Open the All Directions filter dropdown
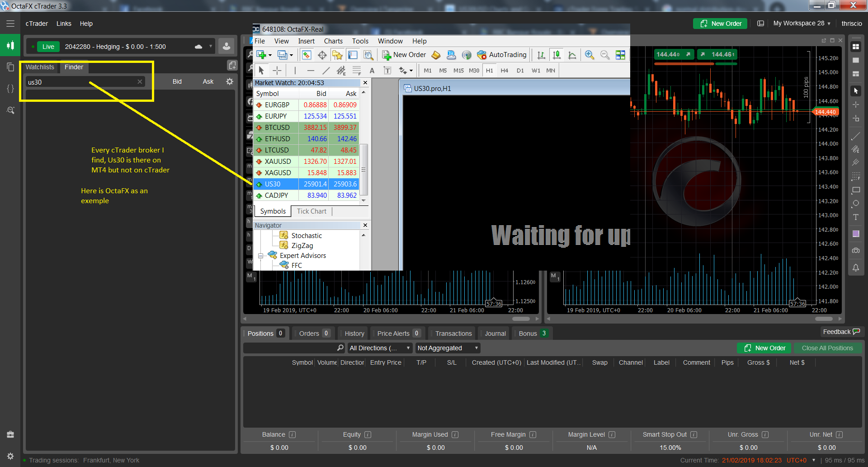 (x=380, y=348)
